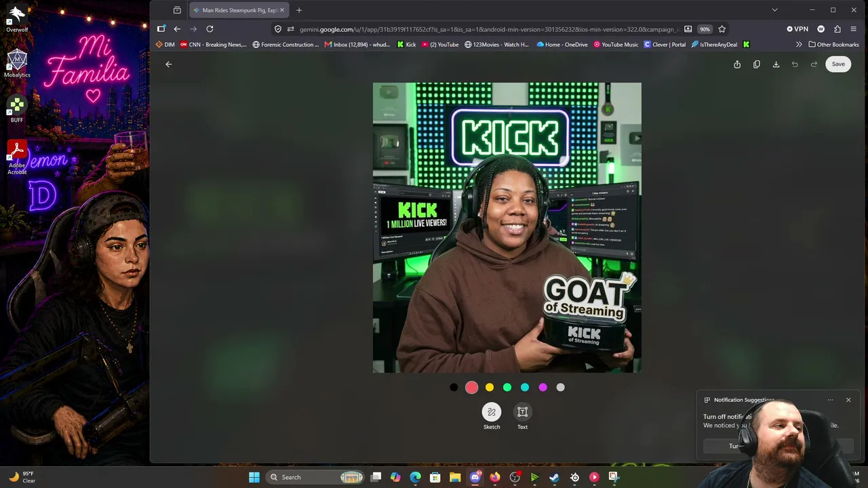Screen dimensions: 868x488
Task: Open the Kick bookmark
Action: pos(407,45)
